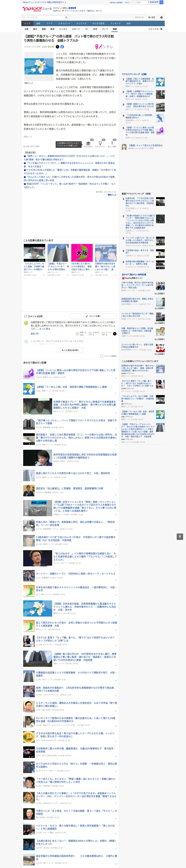Expand replies with 返信 2件
Viewport: 186px width, 868px height.
click(34, 334)
